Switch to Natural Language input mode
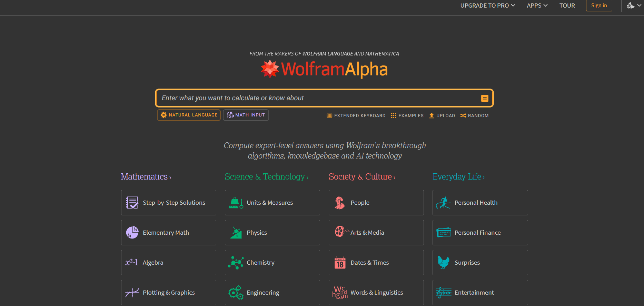The height and width of the screenshot is (306, 644). 189,115
